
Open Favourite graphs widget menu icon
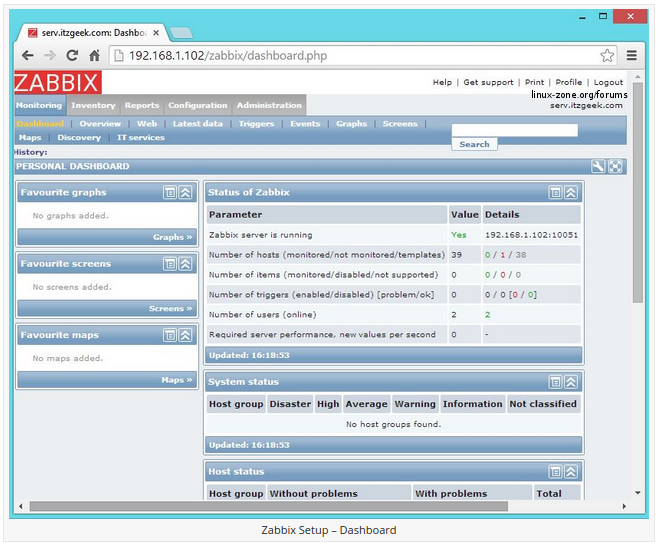pos(170,192)
